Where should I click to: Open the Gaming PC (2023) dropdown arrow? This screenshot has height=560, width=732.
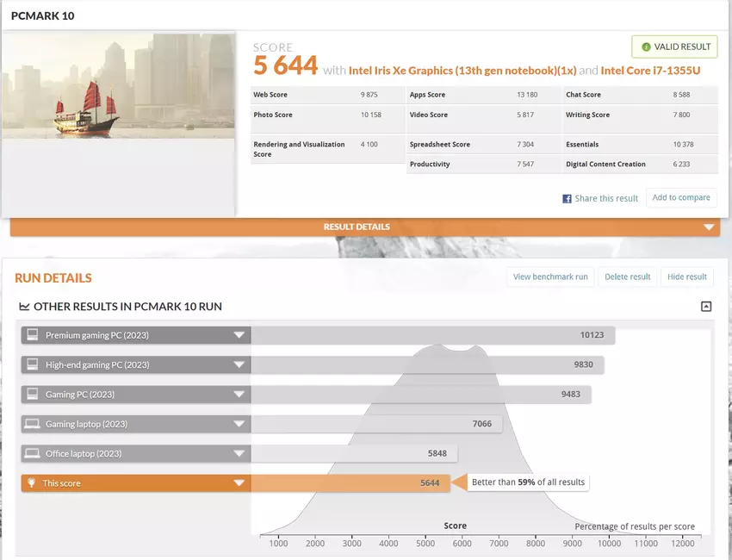tap(239, 395)
